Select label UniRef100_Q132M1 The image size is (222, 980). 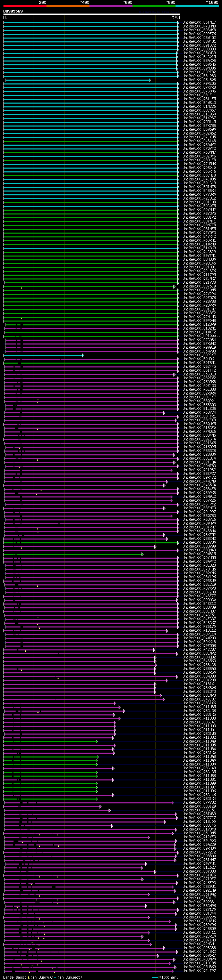click(x=199, y=328)
